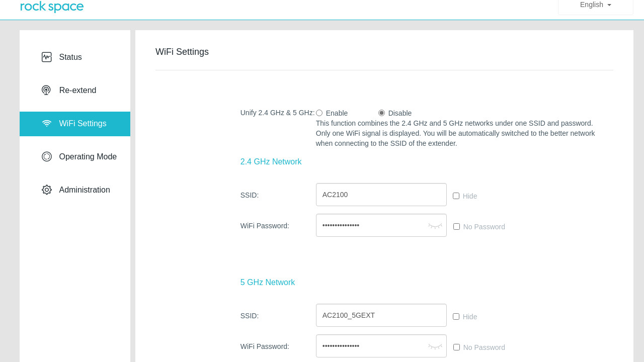644x362 pixels.
Task: Tick No Password for 5 GHz network
Action: coord(456,347)
